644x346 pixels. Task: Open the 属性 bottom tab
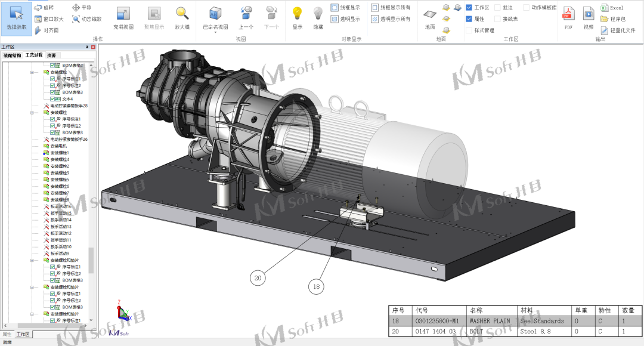click(x=7, y=335)
